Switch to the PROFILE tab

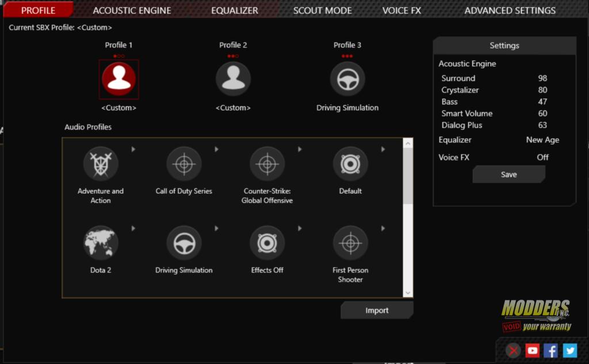38,10
